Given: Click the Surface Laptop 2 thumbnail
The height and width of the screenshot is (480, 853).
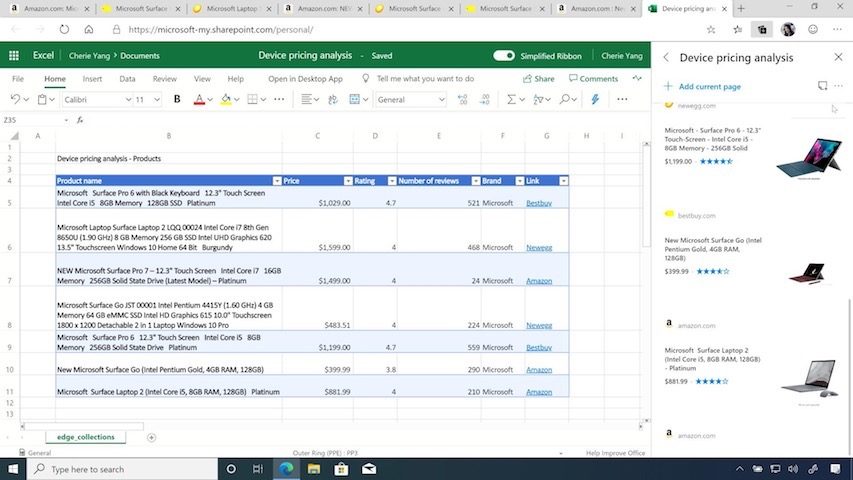Looking at the screenshot, I should (809, 376).
